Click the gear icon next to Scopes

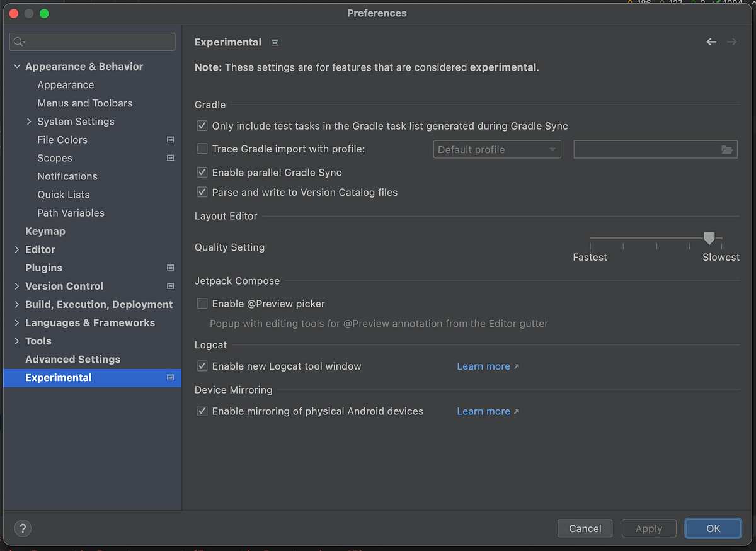(170, 158)
